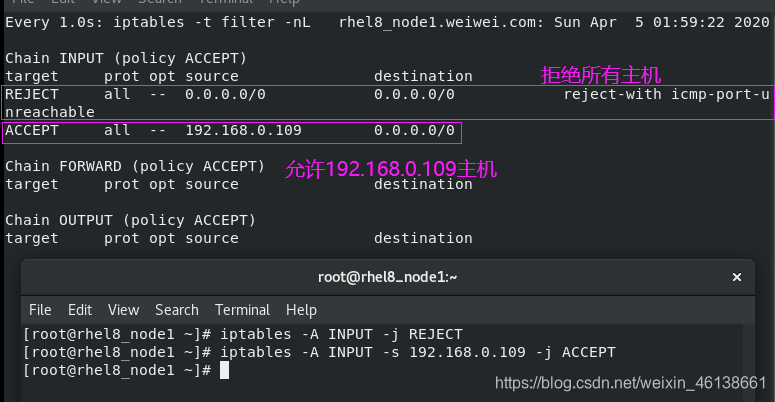The height and width of the screenshot is (402, 775).
Task: Open the Edit menu in root@rhel8_node1 terminal
Action: pyautogui.click(x=80, y=310)
